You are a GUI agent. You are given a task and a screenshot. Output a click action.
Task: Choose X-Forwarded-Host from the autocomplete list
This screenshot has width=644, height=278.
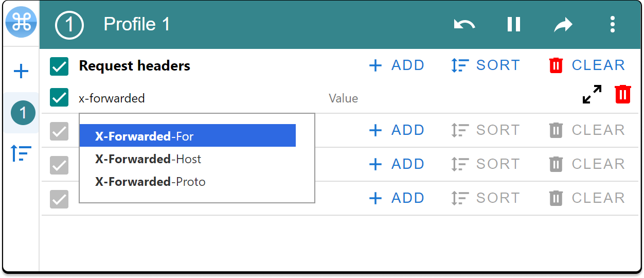pyautogui.click(x=148, y=159)
